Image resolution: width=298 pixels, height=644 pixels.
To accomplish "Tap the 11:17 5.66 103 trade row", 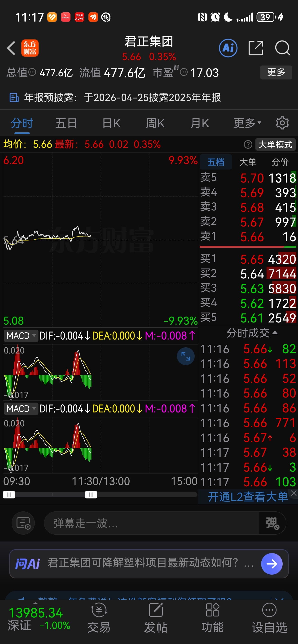I will (248, 482).
